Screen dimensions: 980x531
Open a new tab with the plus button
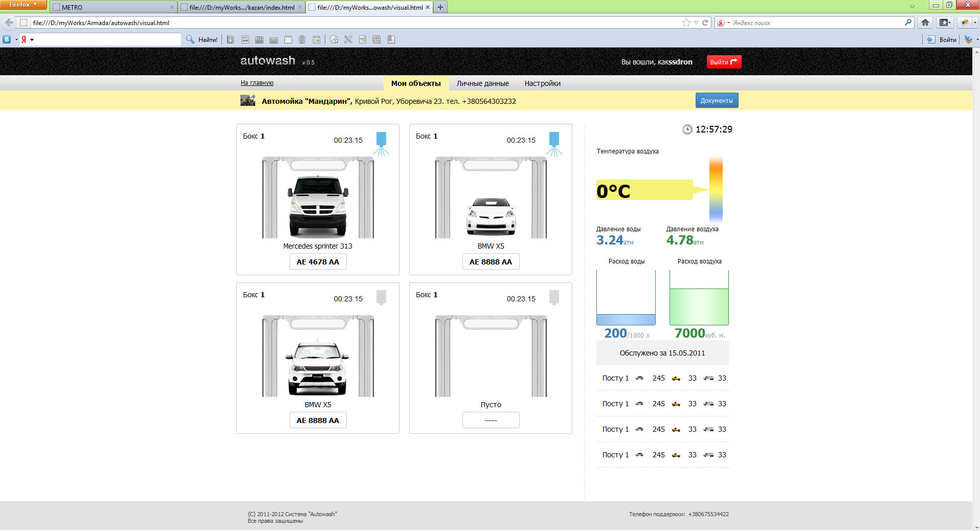point(440,7)
